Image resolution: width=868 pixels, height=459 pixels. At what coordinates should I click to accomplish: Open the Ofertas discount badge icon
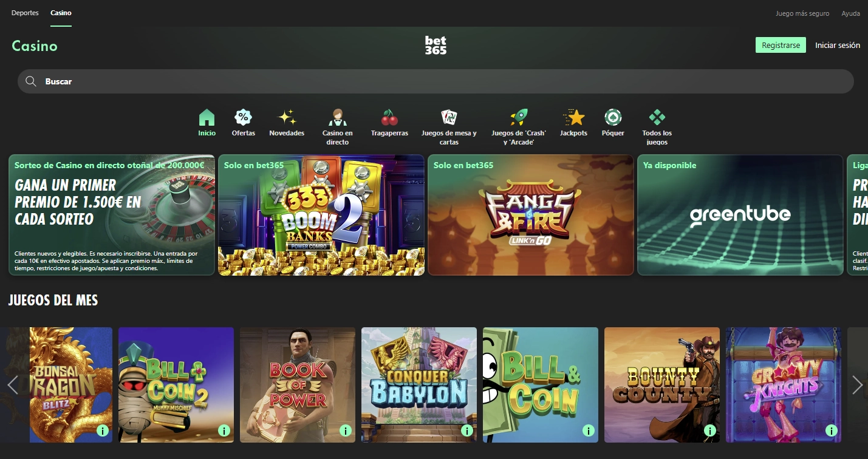[243, 117]
